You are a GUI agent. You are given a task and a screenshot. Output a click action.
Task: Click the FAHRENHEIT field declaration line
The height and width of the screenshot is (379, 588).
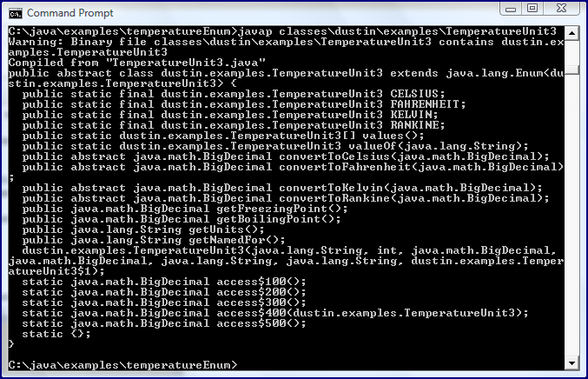click(x=244, y=104)
